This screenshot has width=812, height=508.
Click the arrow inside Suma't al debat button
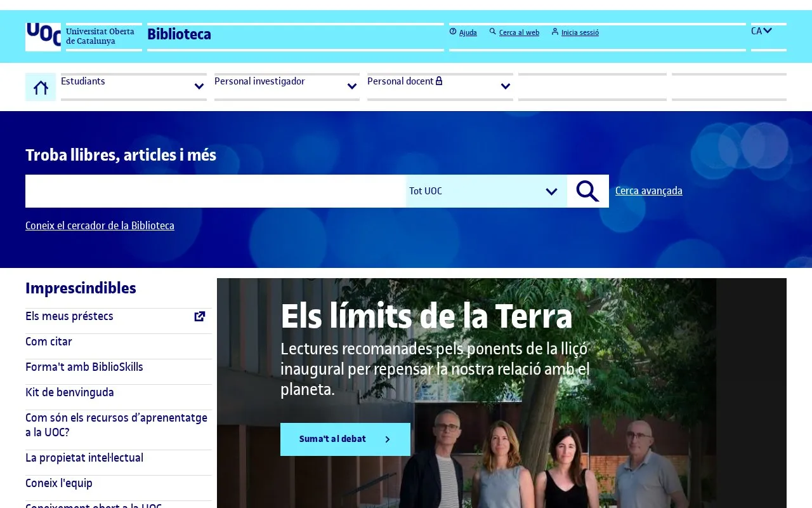click(388, 439)
